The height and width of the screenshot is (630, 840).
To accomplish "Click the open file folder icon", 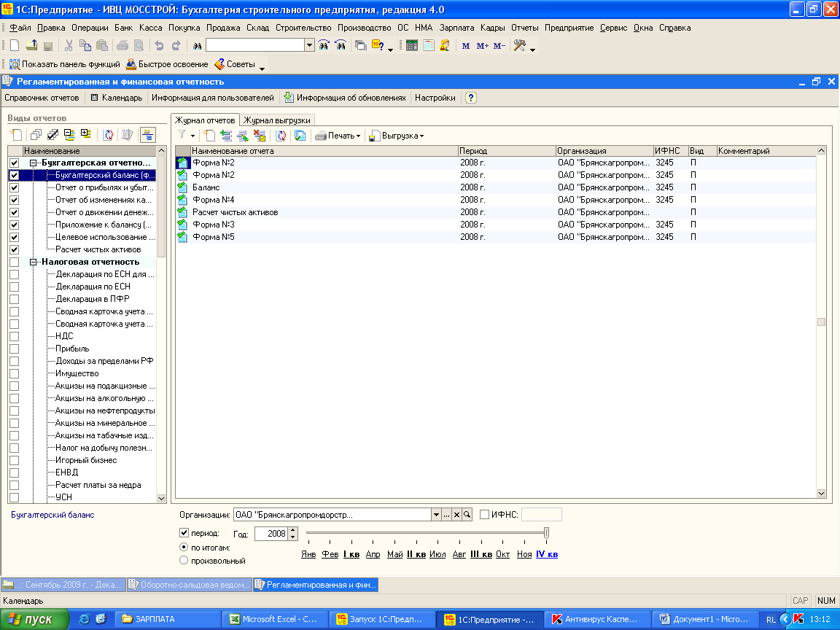I will pyautogui.click(x=31, y=45).
